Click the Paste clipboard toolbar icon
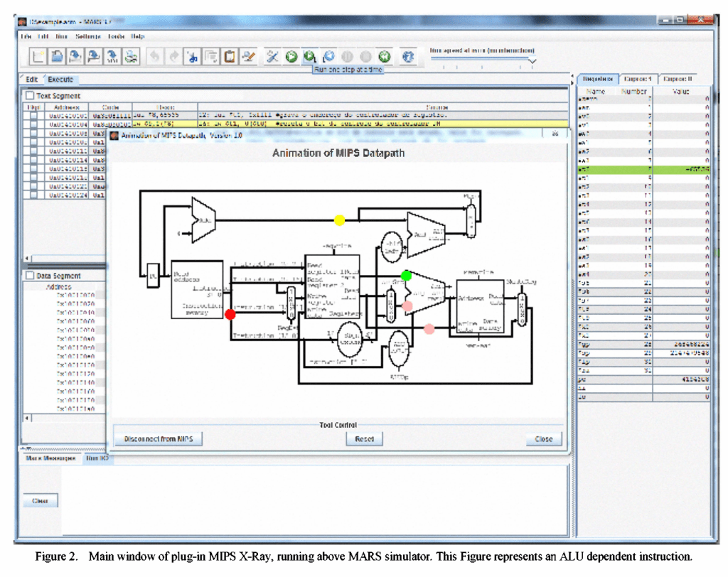728x577 pixels. click(x=230, y=57)
